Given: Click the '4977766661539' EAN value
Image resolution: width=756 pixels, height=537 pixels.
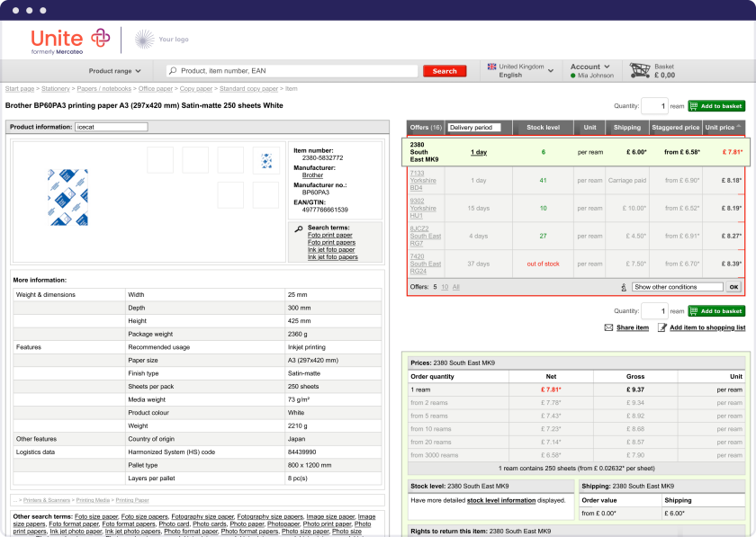Looking at the screenshot, I should 325,210.
